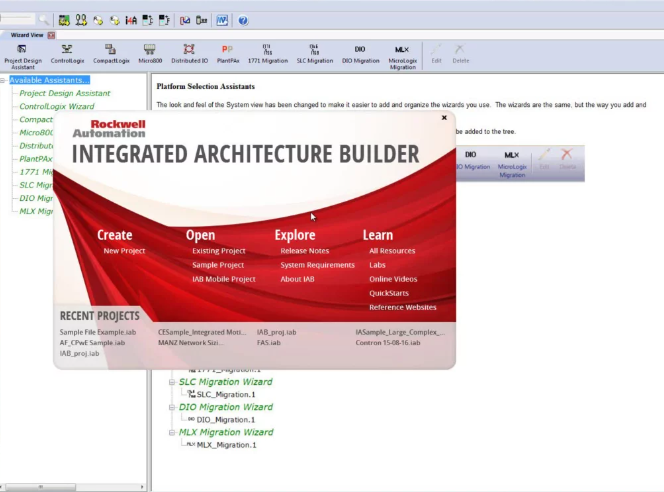This screenshot has height=492, width=664.
Task: Select DIO_Migration.1 in the tree
Action: (x=222, y=420)
